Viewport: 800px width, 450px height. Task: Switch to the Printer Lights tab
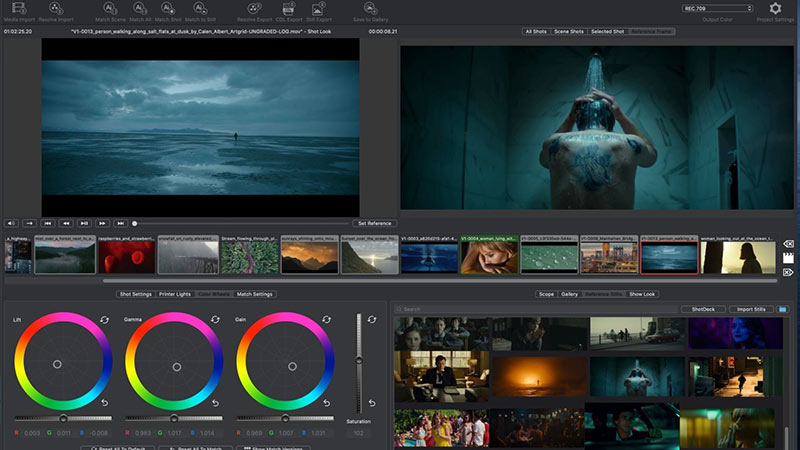(177, 294)
